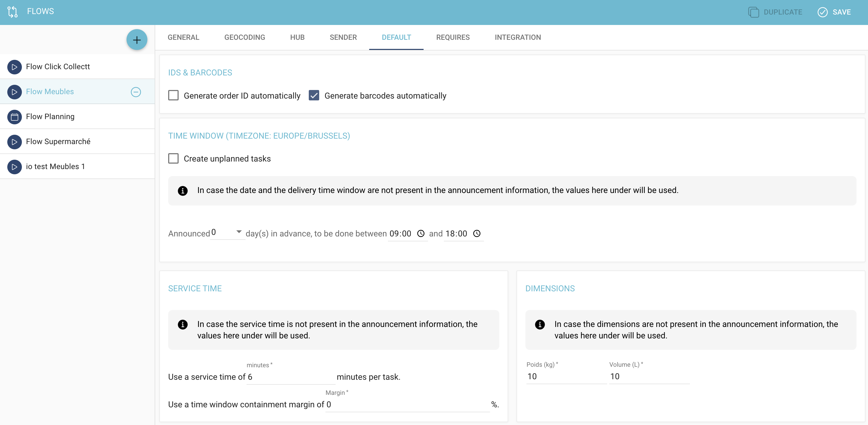This screenshot has height=425, width=868.
Task: Switch to the Integration tab
Action: click(518, 37)
